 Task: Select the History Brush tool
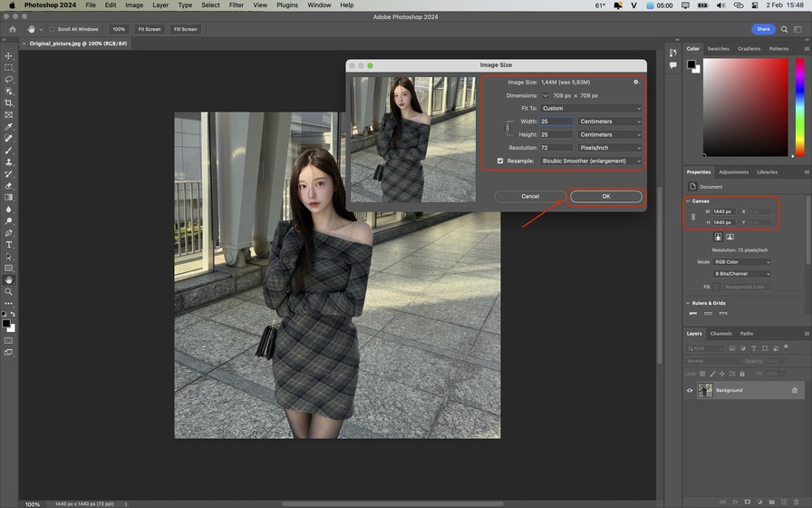click(x=9, y=174)
